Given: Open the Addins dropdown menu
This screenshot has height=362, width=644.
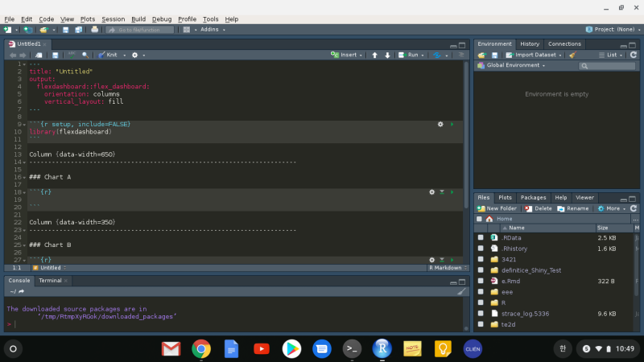Looking at the screenshot, I should tap(211, 30).
